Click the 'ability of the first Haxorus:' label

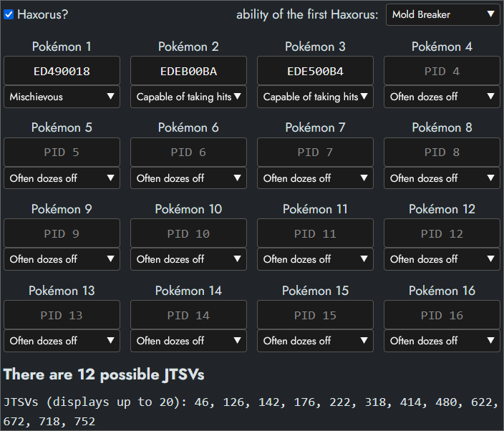307,14
